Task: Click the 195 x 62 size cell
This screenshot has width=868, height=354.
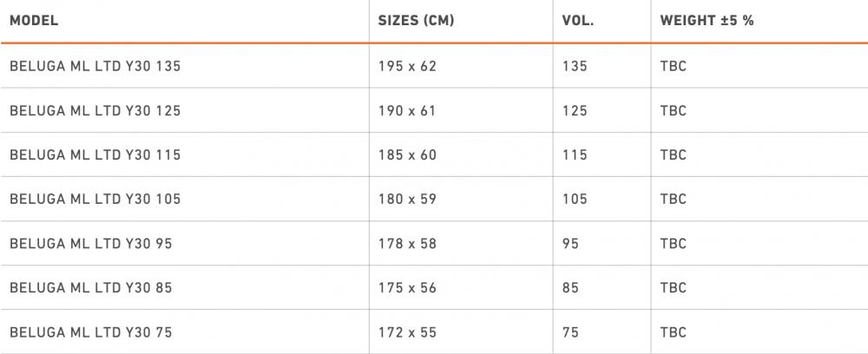Action: click(x=407, y=66)
